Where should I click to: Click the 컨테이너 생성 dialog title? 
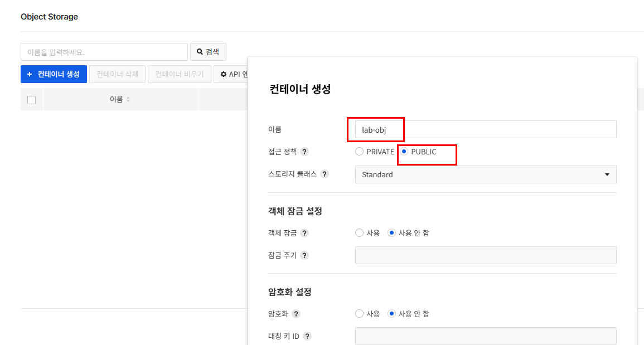pos(300,89)
